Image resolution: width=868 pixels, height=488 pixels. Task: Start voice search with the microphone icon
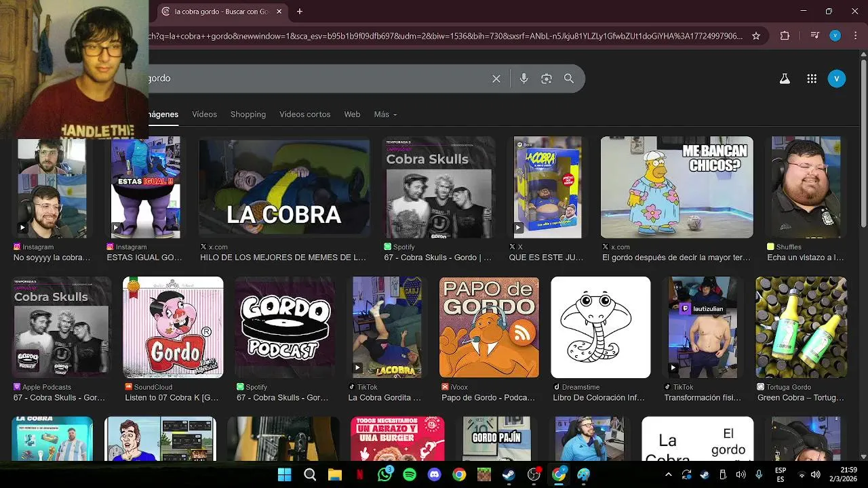(x=524, y=79)
